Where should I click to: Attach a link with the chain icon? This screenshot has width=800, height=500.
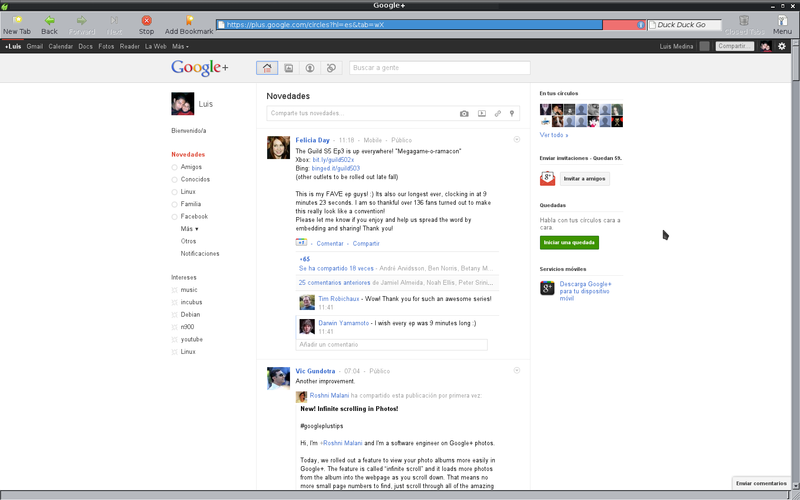click(x=497, y=113)
